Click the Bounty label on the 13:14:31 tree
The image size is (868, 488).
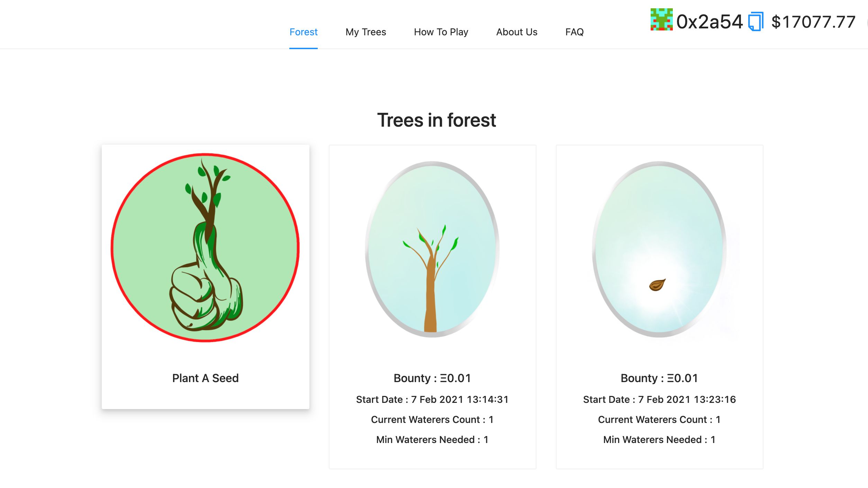coord(432,378)
